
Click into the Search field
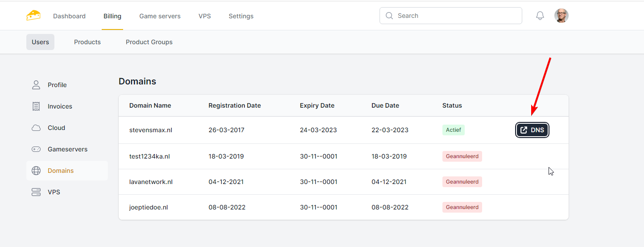(x=455, y=16)
